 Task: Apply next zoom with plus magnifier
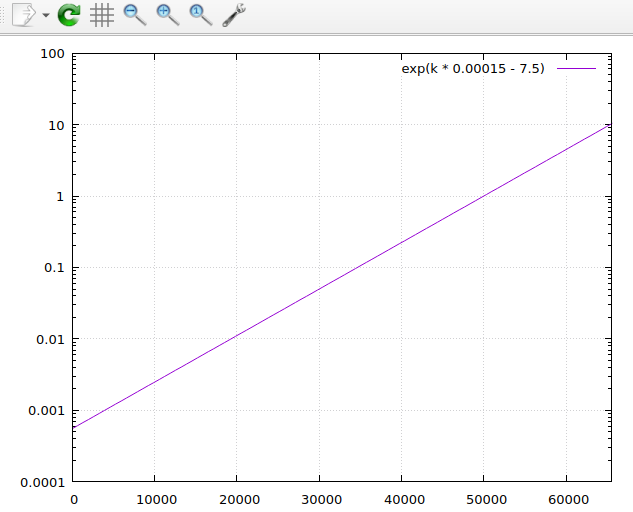168,15
